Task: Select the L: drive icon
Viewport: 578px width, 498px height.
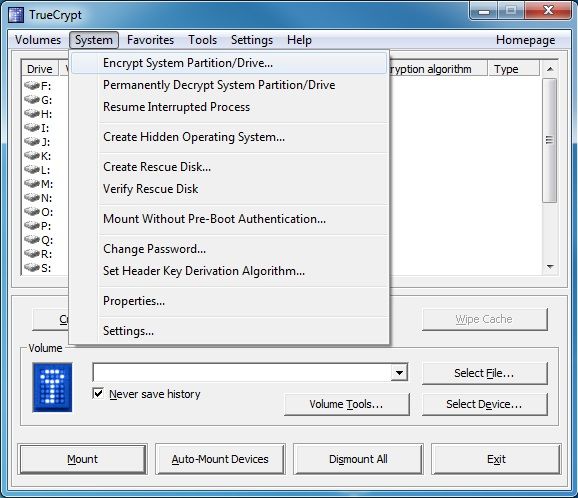Action: (32, 170)
